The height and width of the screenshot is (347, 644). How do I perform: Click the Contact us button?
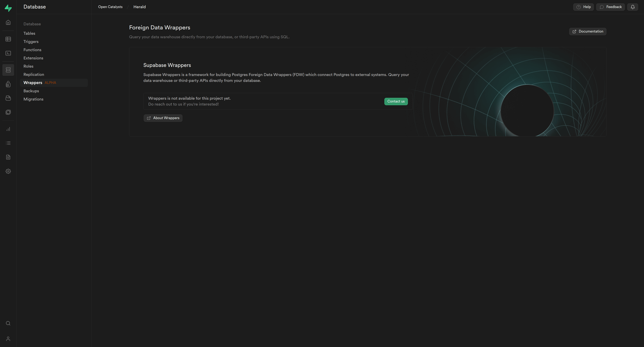coord(396,101)
